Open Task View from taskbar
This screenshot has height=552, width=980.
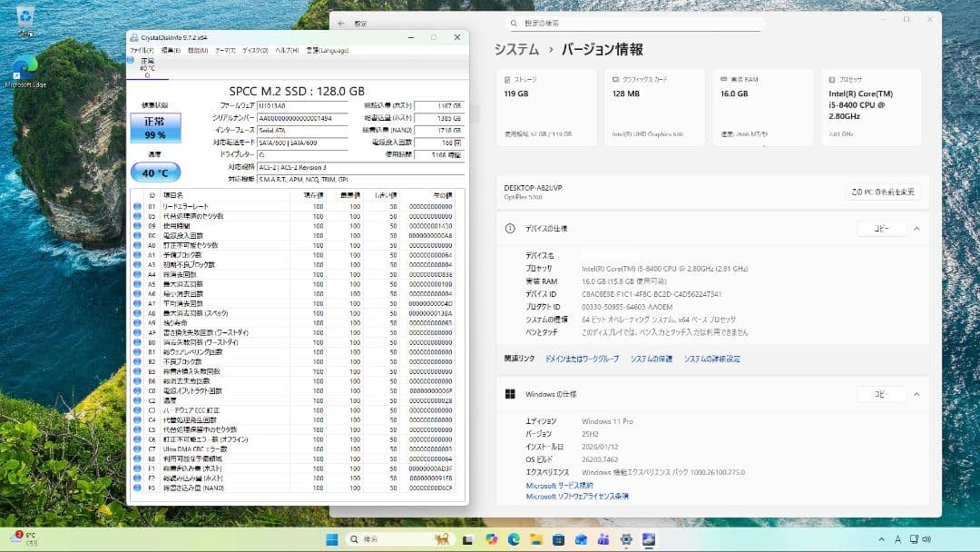(x=467, y=539)
